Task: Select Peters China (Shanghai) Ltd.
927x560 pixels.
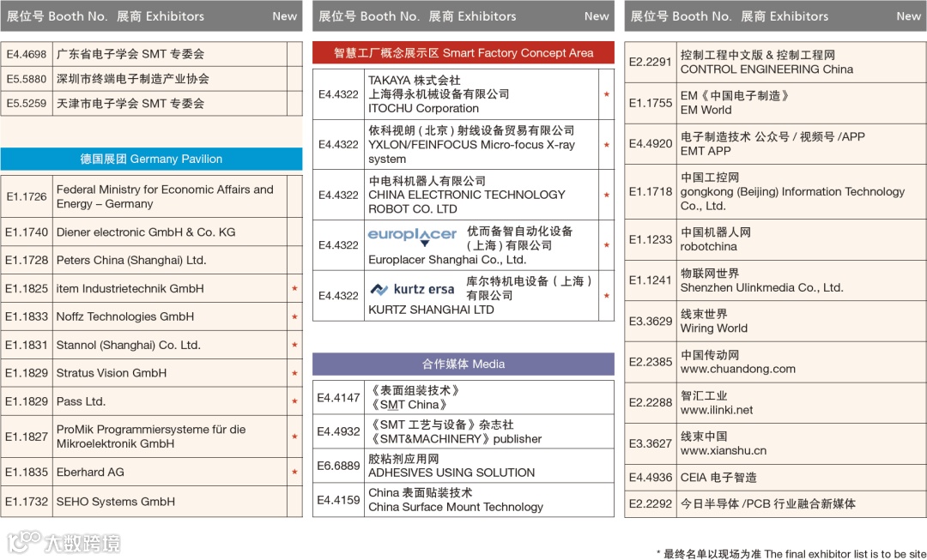Action: click(131, 260)
